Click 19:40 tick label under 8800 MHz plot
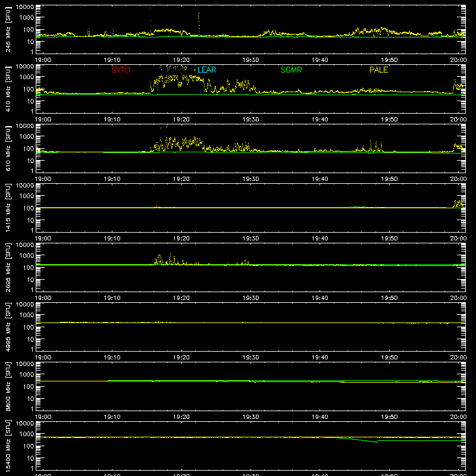 tap(320, 417)
